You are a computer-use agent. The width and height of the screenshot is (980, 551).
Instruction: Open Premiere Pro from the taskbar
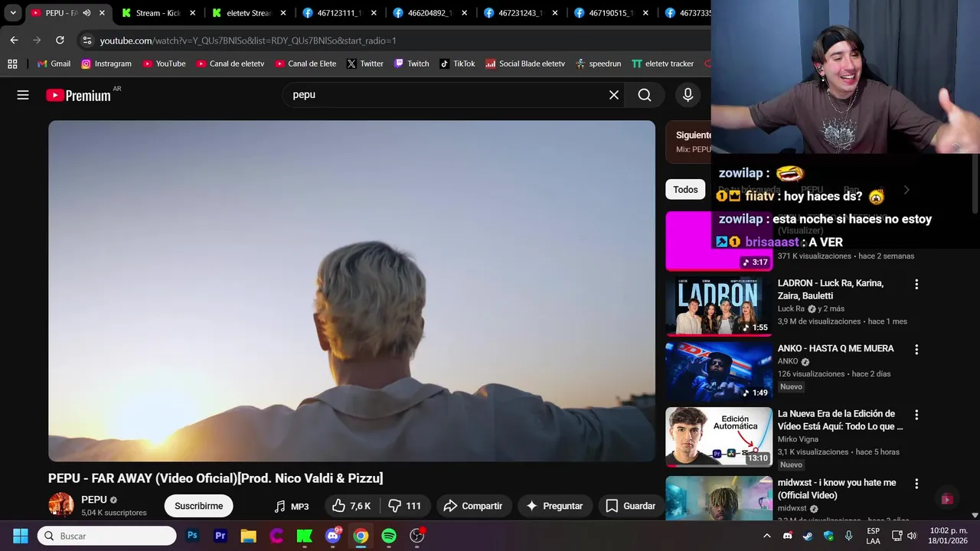(x=220, y=536)
